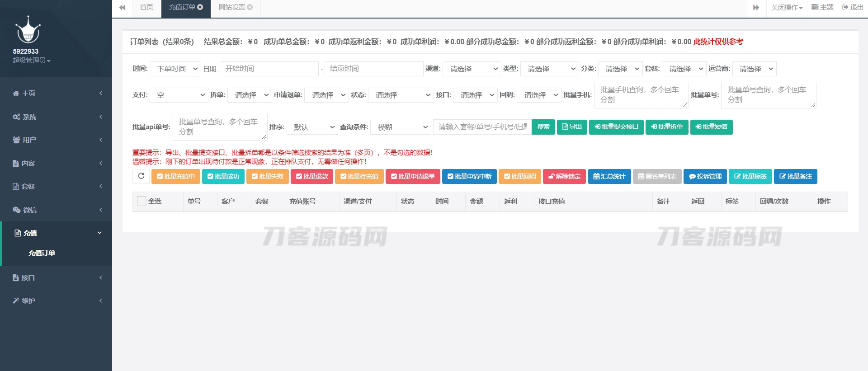This screenshot has width=868, height=371.
Task: Expand the 系统 sidebar menu
Action: click(x=56, y=117)
